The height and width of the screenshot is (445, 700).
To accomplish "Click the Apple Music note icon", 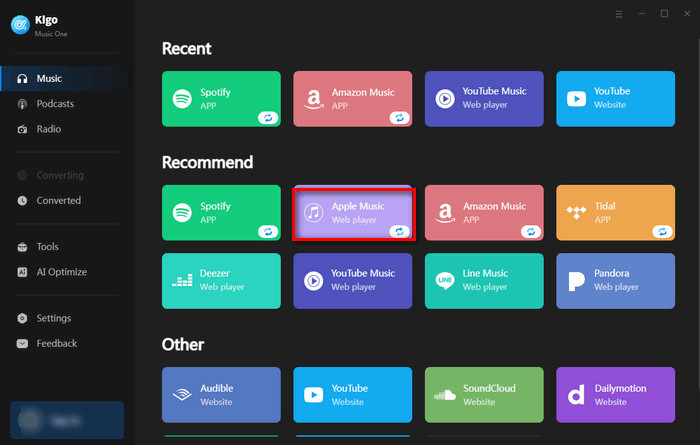I will click(x=314, y=213).
